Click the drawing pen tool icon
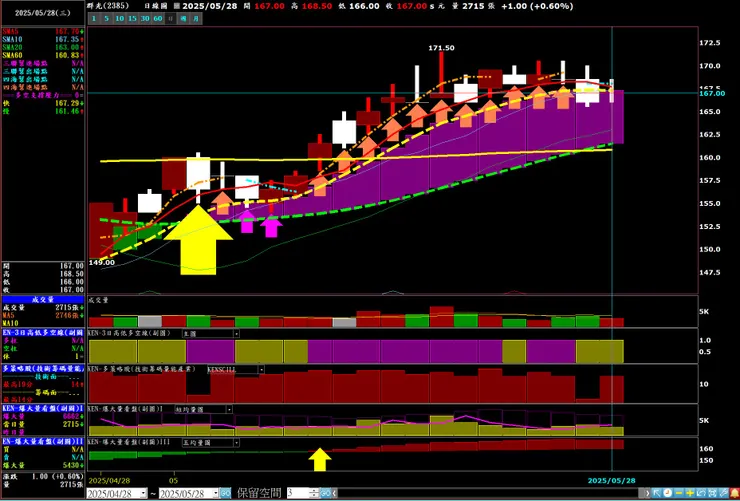The height and width of the screenshot is (501, 740). point(723,493)
